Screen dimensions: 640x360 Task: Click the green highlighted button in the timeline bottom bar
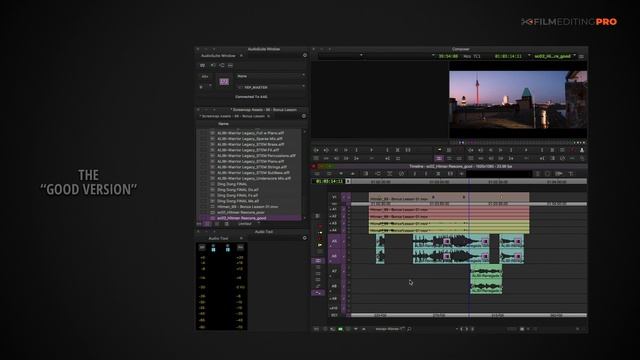340,329
